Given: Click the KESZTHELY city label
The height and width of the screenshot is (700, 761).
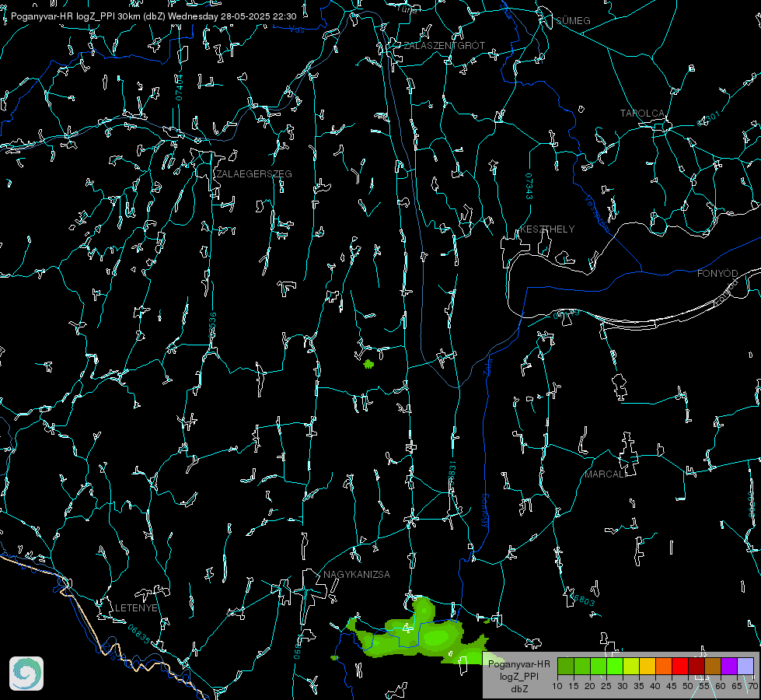Looking at the screenshot, I should coord(547,229).
